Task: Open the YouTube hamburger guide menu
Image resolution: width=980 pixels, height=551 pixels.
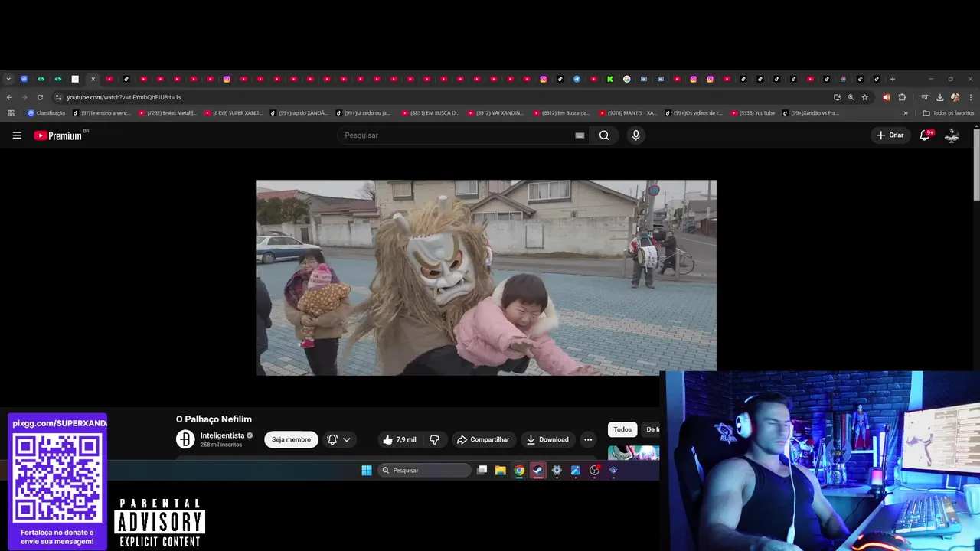Action: coord(17,135)
